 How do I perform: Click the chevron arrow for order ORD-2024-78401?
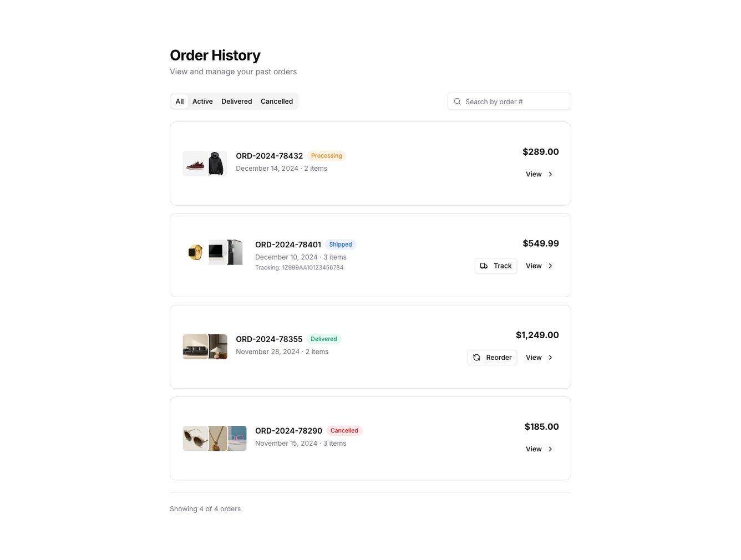point(550,266)
